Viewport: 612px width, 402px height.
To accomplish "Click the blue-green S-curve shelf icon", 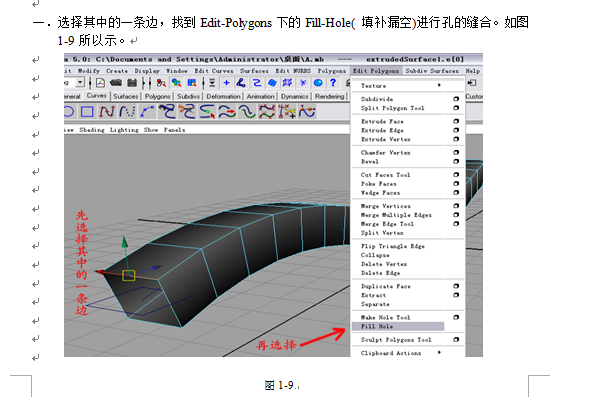I will [x=247, y=112].
